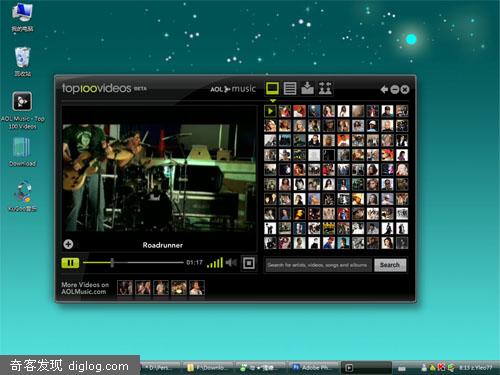
Task: Select the now-playing thumbnail with play arrow
Action: click(x=270, y=111)
